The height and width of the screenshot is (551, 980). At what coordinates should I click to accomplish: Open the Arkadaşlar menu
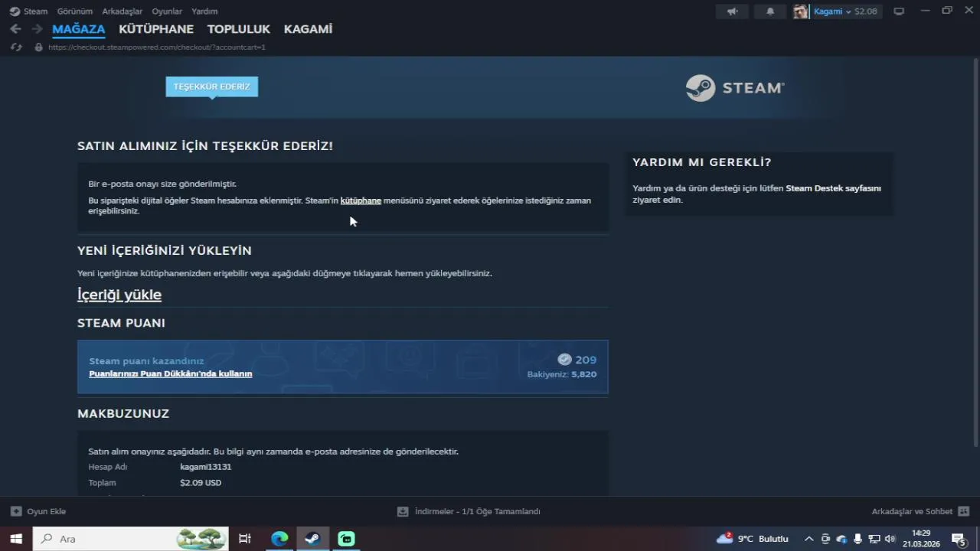[x=122, y=11]
